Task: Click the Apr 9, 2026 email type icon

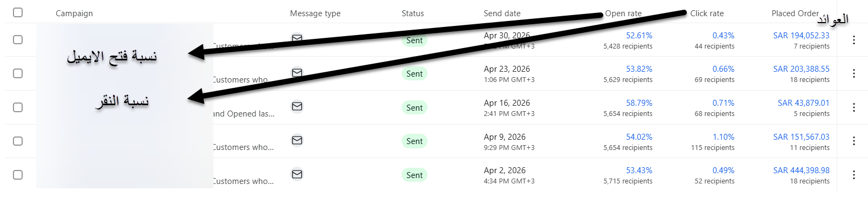Action: pyautogui.click(x=297, y=140)
